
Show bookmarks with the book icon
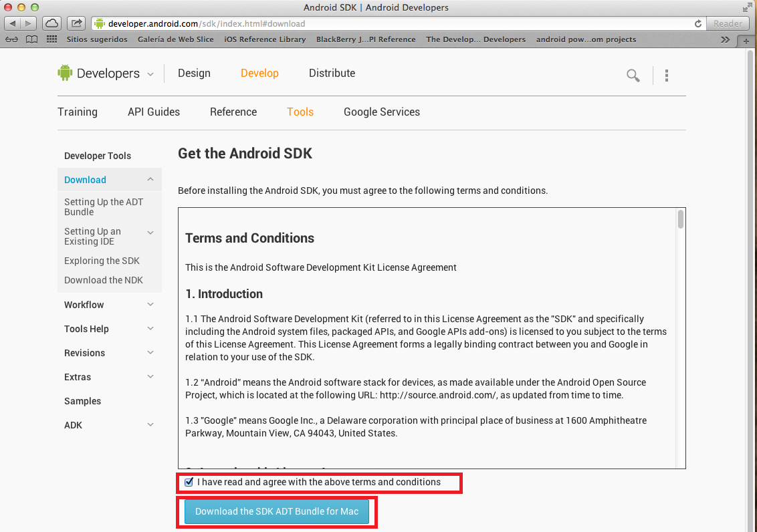tap(32, 39)
